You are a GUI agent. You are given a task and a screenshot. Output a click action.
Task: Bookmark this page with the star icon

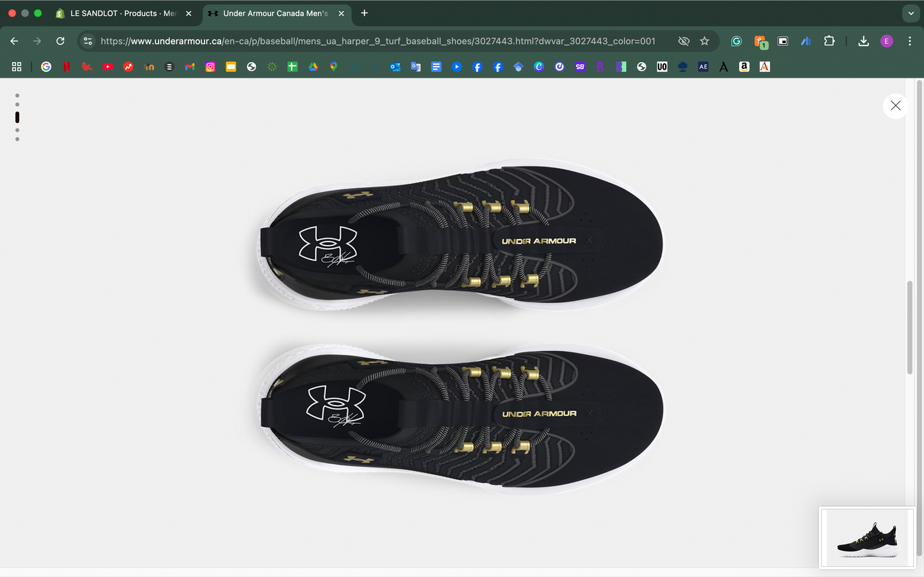click(x=705, y=41)
